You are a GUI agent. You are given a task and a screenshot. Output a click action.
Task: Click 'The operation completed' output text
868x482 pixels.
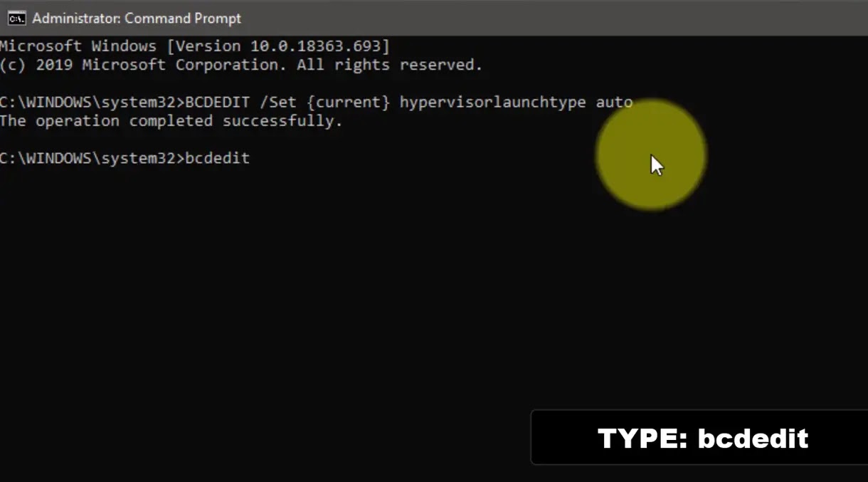point(105,121)
